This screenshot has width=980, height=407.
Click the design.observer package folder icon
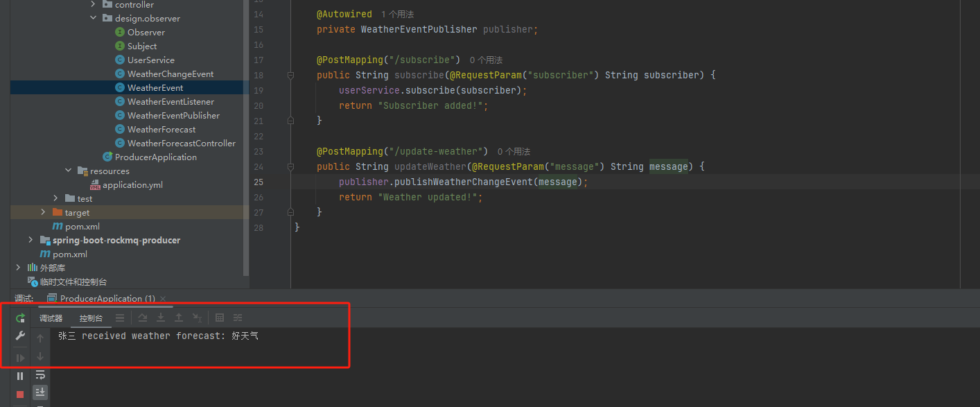click(107, 18)
